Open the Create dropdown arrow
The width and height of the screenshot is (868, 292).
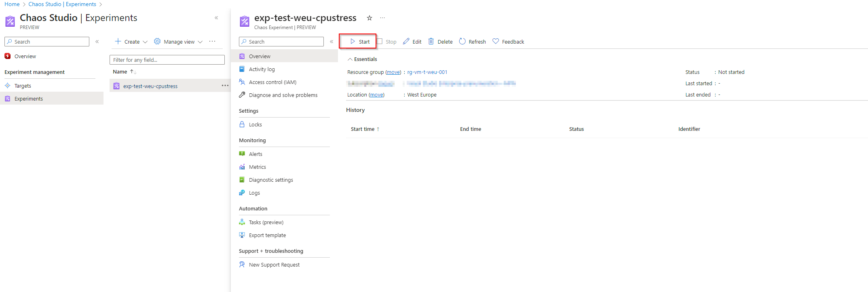[x=145, y=42]
